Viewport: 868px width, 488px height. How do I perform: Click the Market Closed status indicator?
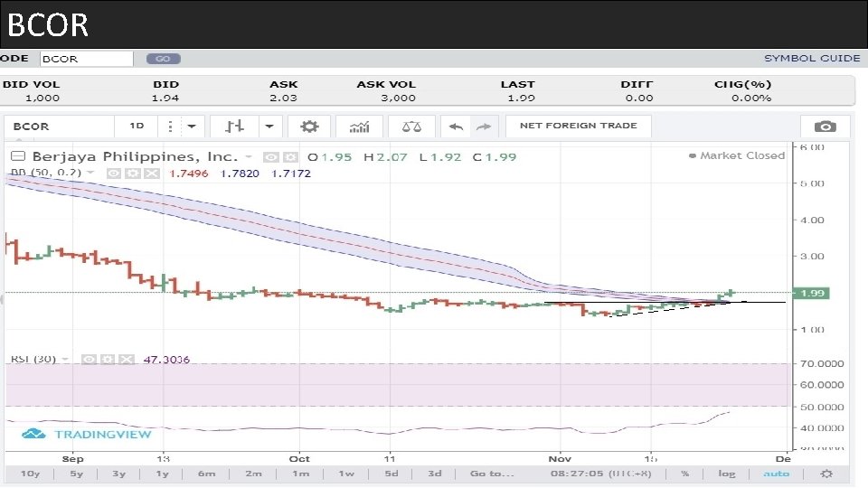[x=737, y=155]
